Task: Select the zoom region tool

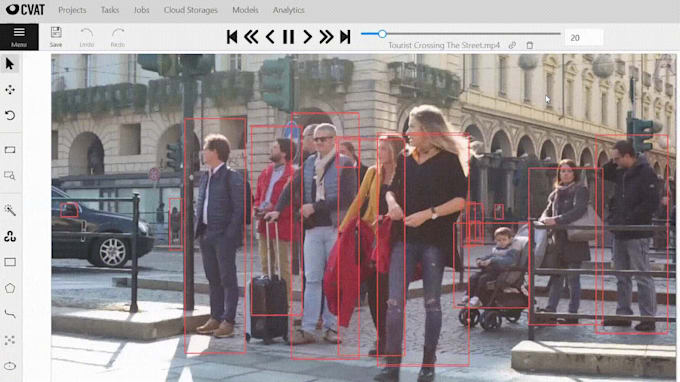Action: [x=10, y=176]
